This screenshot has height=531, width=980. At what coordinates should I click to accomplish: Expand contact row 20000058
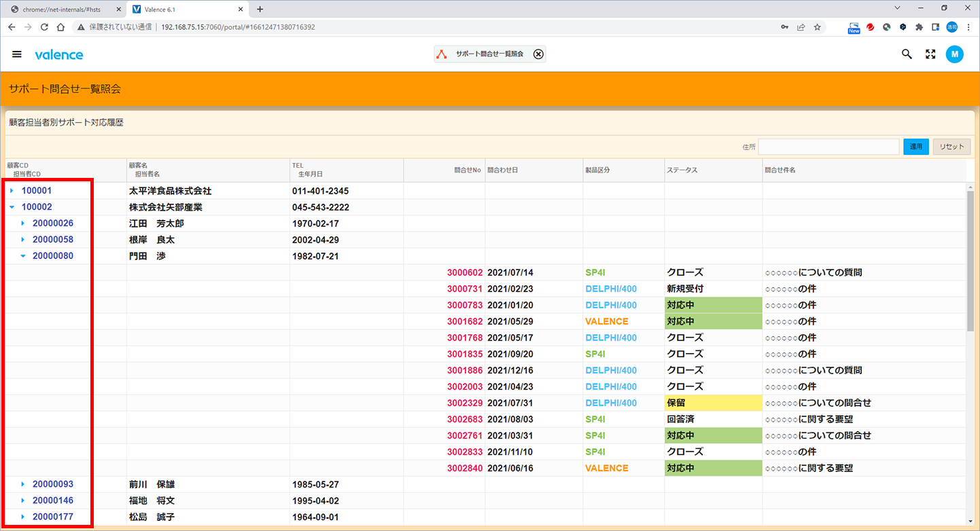pyautogui.click(x=23, y=240)
